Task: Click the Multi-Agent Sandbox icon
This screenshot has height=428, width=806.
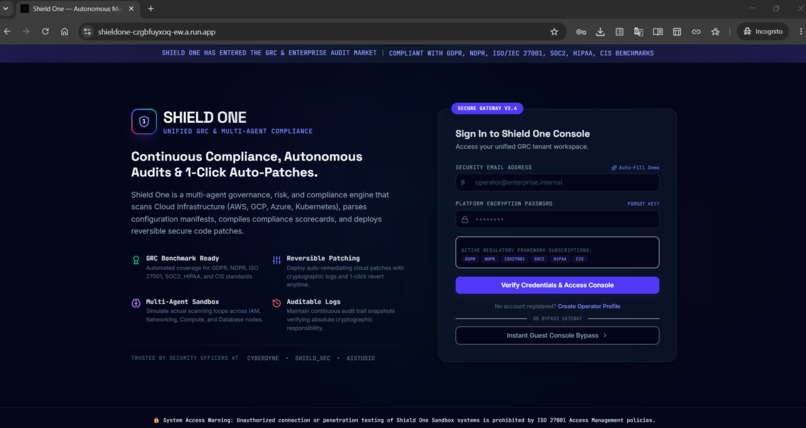Action: pyautogui.click(x=136, y=303)
